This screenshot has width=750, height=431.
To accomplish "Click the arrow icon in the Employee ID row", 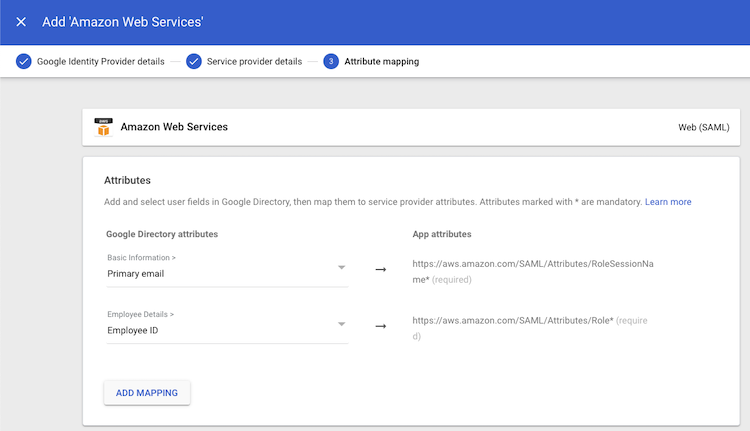I will (x=381, y=326).
